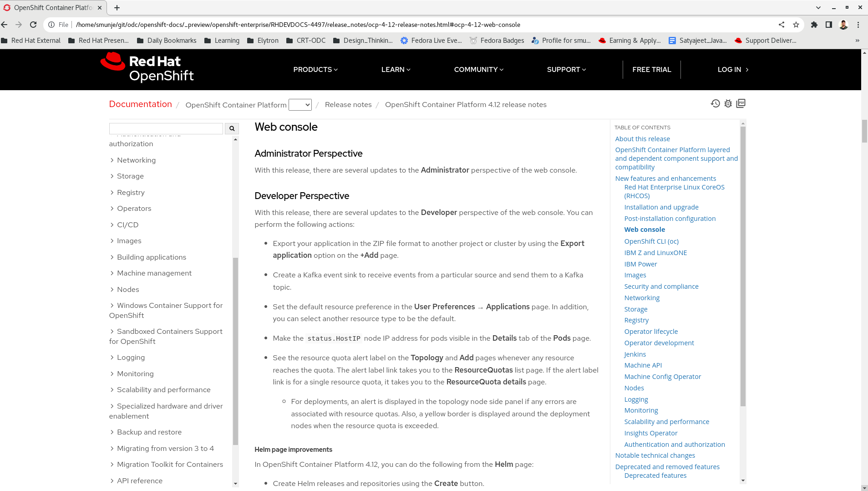868x491 pixels.
Task: Go to Security and compliance section
Action: 661,286
